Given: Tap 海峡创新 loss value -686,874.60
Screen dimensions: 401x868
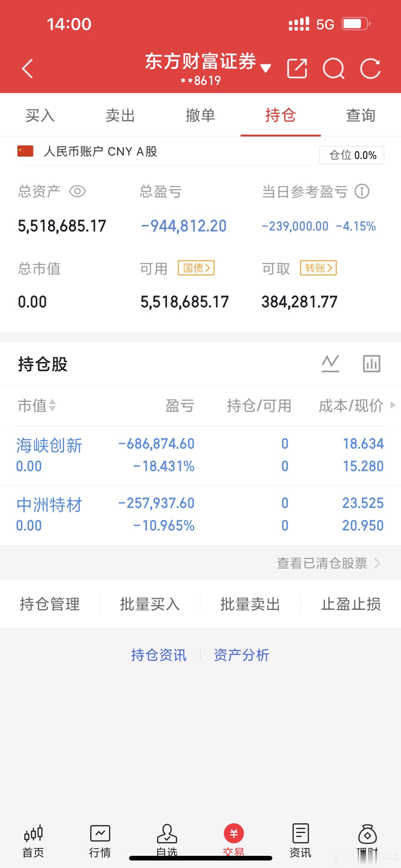Looking at the screenshot, I should click(x=156, y=444).
